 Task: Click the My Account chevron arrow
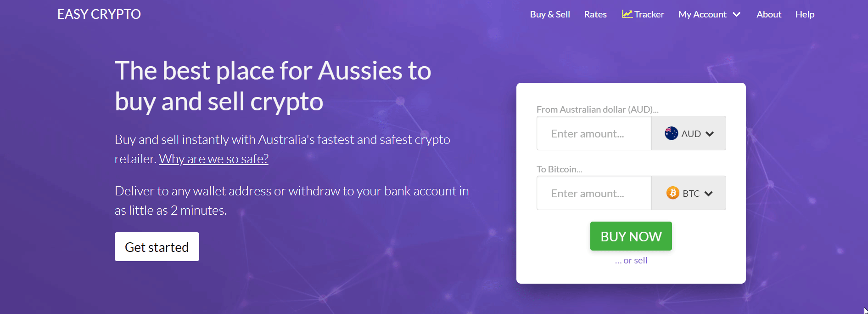[736, 14]
